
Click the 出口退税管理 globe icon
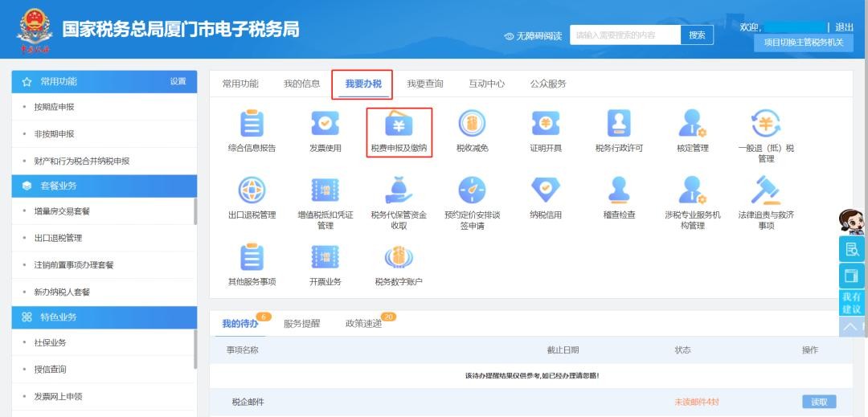pos(252,191)
